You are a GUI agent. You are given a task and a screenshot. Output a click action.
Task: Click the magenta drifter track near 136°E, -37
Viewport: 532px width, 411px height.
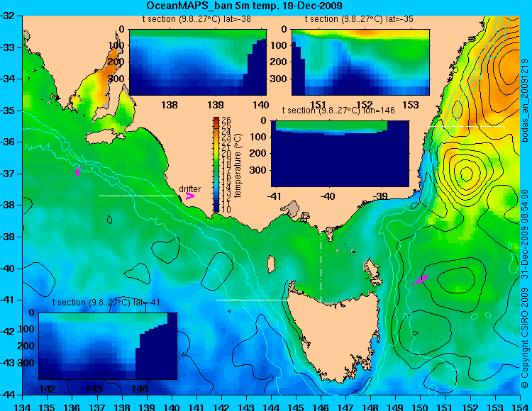[78, 171]
